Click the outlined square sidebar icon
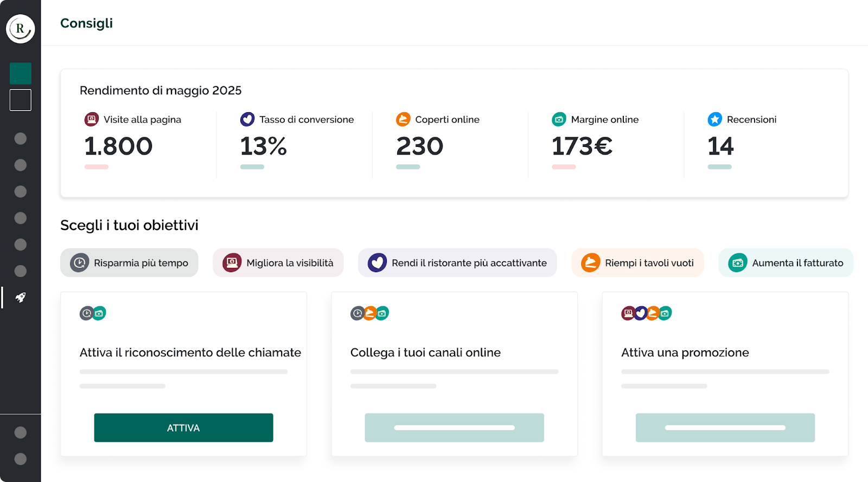The image size is (868, 482). point(21,100)
